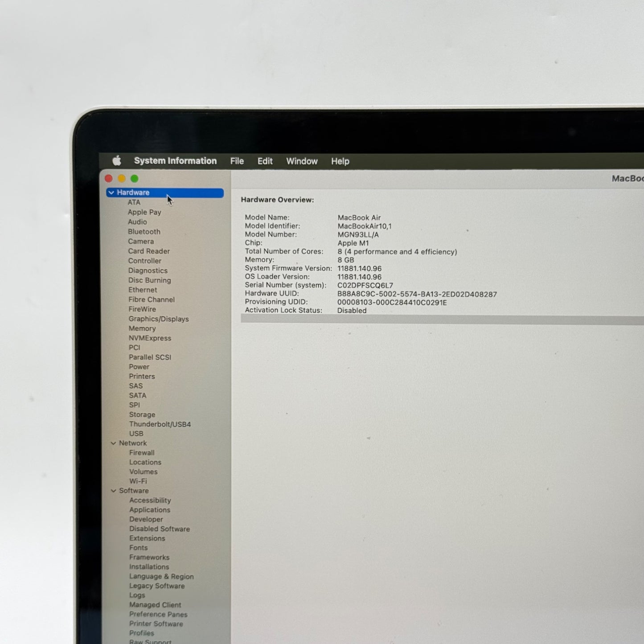The width and height of the screenshot is (644, 644).
Task: Open the Window menu
Action: (302, 161)
